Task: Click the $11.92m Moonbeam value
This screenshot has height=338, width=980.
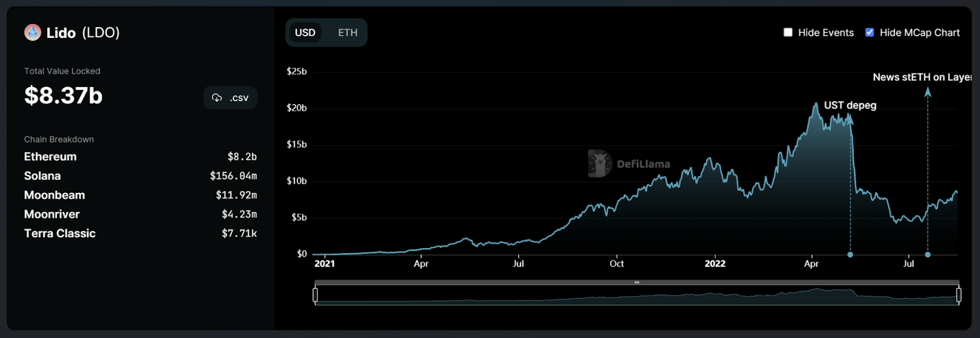Action: tap(236, 195)
